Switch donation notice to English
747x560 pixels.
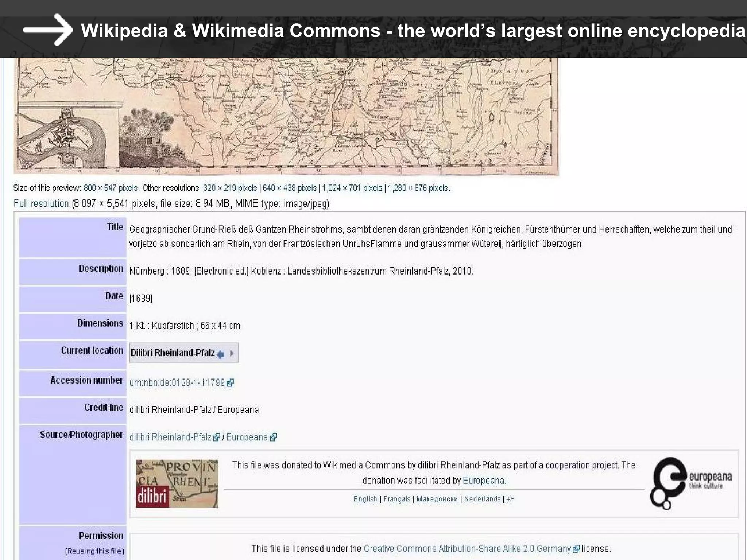365,499
